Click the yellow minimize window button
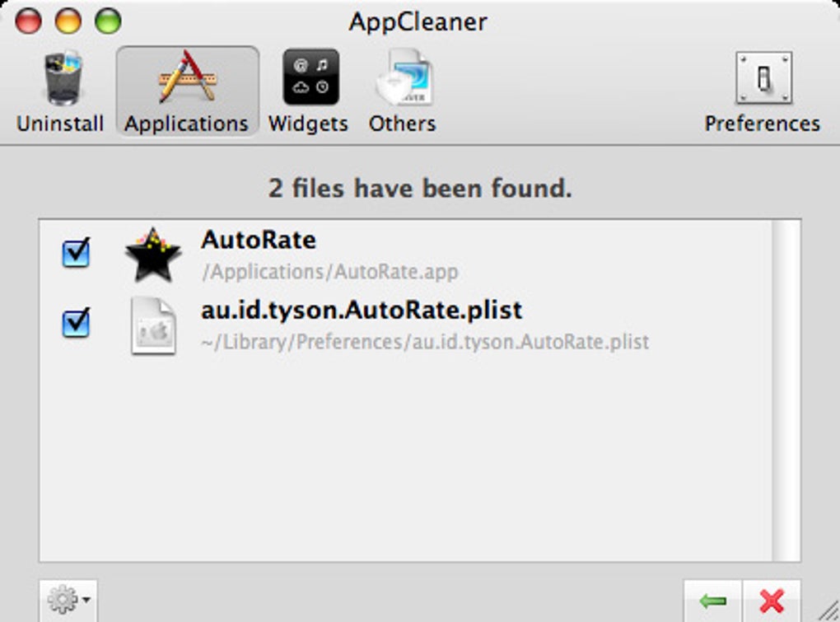 click(68, 21)
